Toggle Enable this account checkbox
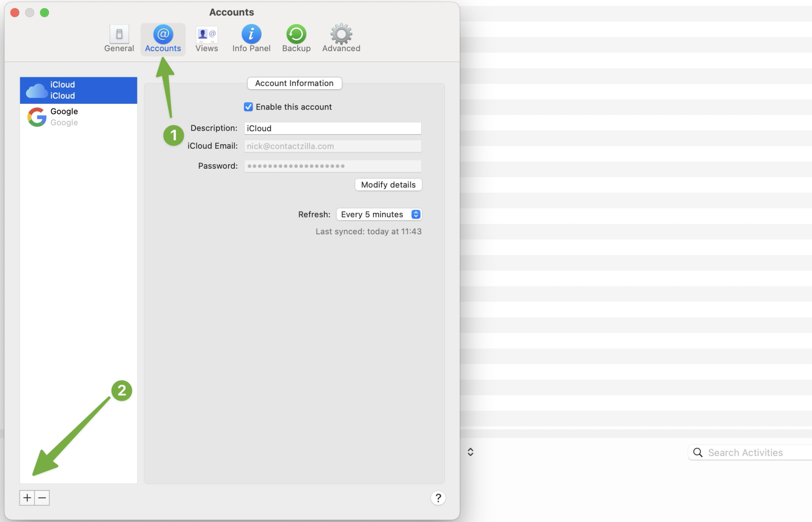Image resolution: width=812 pixels, height=522 pixels. [248, 107]
